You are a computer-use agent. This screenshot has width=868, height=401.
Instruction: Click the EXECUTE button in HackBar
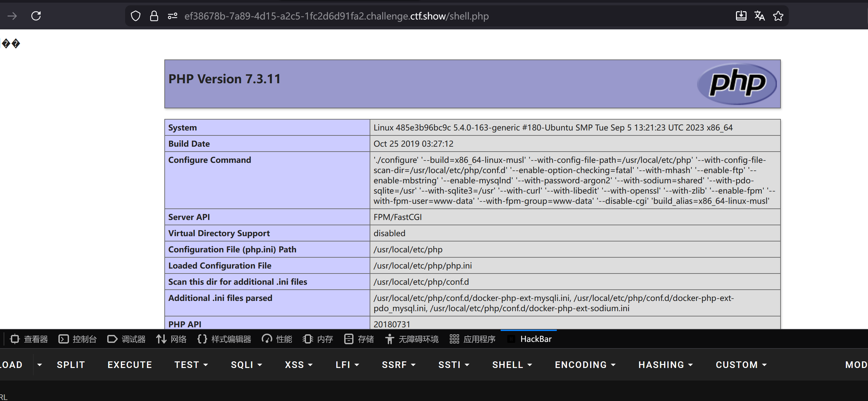pos(130,365)
